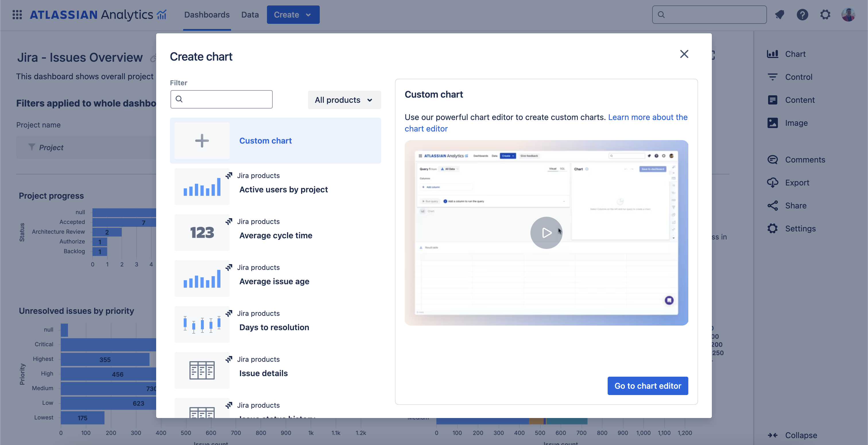868x445 pixels.
Task: Switch to the Data tab
Action: 250,15
